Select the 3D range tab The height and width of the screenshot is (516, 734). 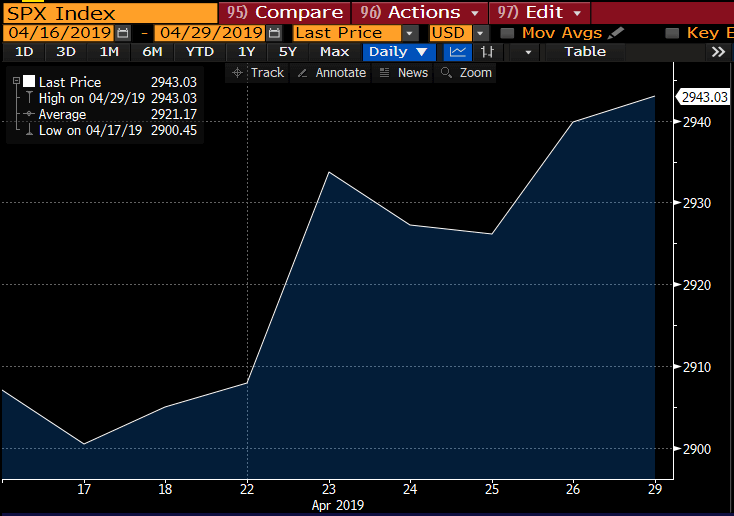[66, 52]
